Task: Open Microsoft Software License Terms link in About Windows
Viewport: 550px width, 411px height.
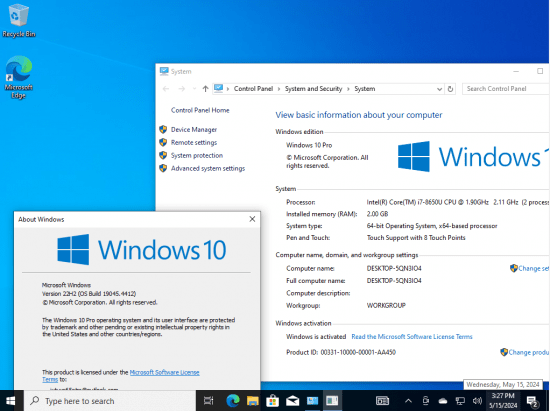Action: point(164,372)
